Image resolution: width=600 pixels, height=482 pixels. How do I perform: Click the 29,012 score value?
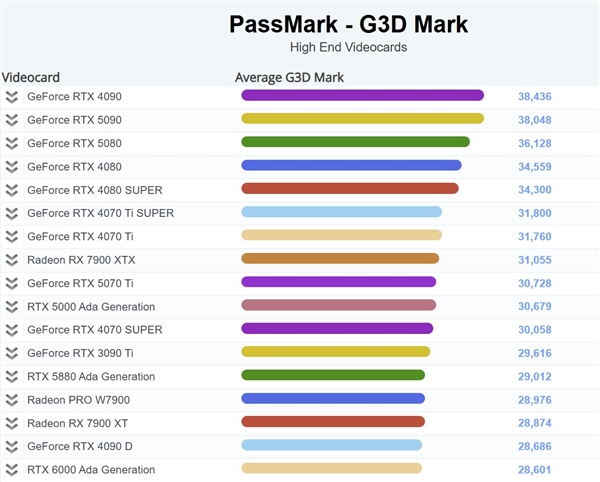pyautogui.click(x=535, y=377)
